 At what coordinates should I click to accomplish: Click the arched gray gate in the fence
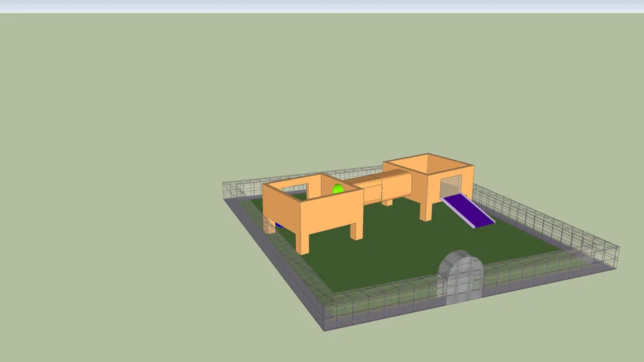pyautogui.click(x=461, y=278)
